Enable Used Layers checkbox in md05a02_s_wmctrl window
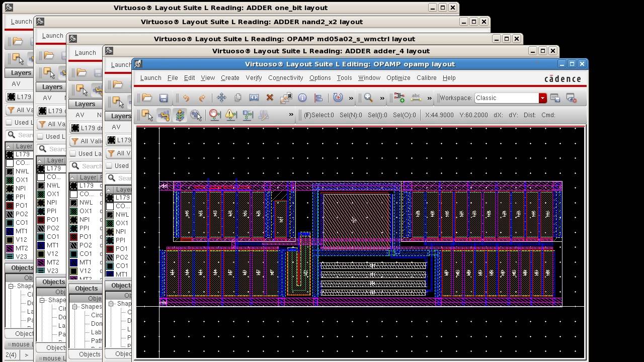The image size is (644, 362). click(73, 153)
